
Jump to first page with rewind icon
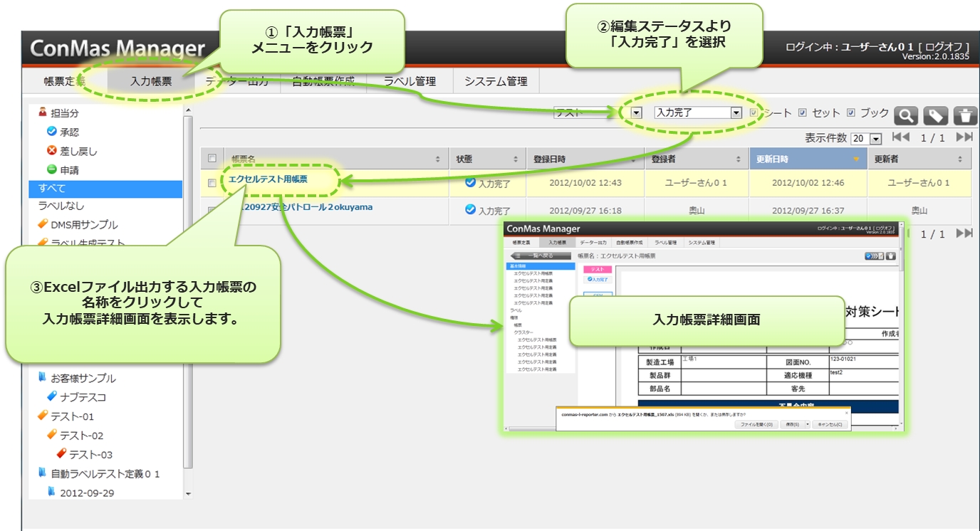tap(900, 137)
